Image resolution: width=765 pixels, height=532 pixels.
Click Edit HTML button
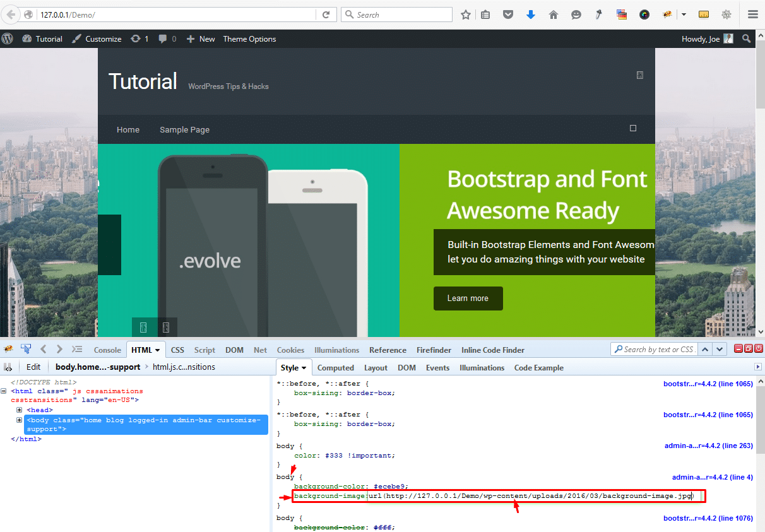point(33,367)
